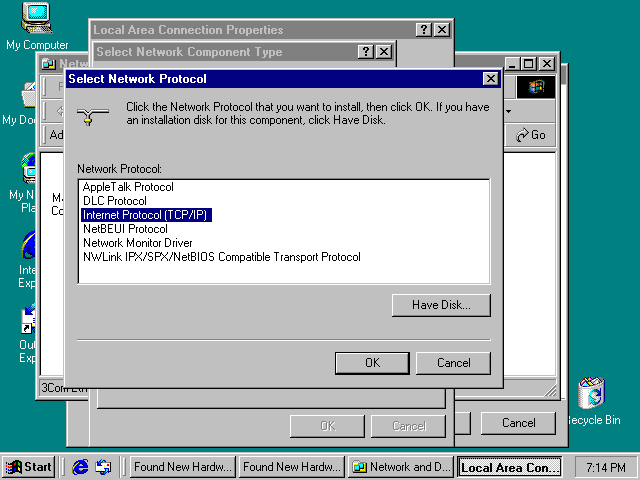Click the Network window title bar folder icon

tap(49, 64)
